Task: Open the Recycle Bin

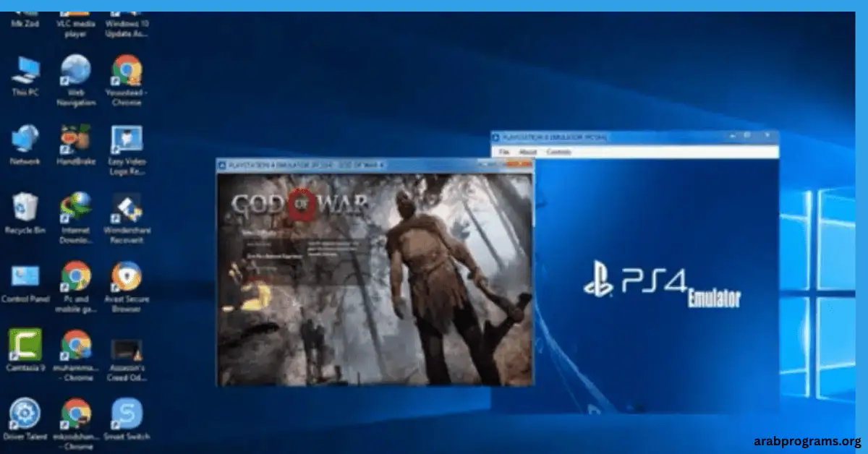Action: point(26,213)
